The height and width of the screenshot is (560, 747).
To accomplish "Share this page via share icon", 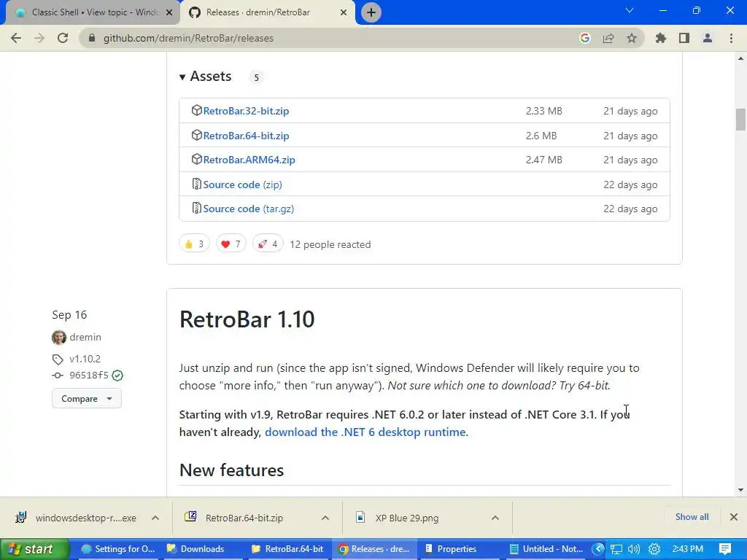I will point(608,38).
